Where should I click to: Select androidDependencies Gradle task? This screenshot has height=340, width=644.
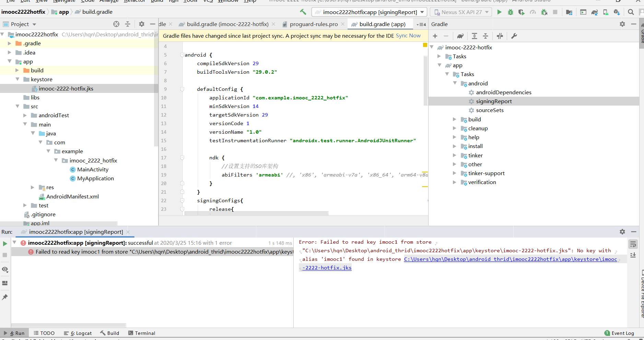point(503,92)
